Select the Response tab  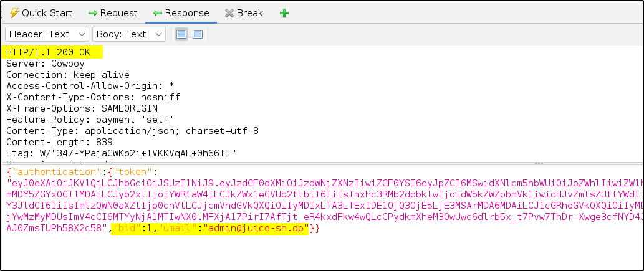click(182, 13)
